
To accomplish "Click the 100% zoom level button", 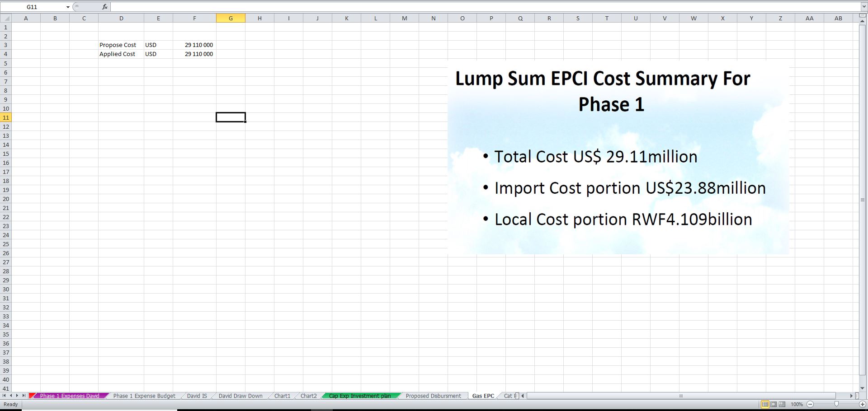I will point(797,404).
